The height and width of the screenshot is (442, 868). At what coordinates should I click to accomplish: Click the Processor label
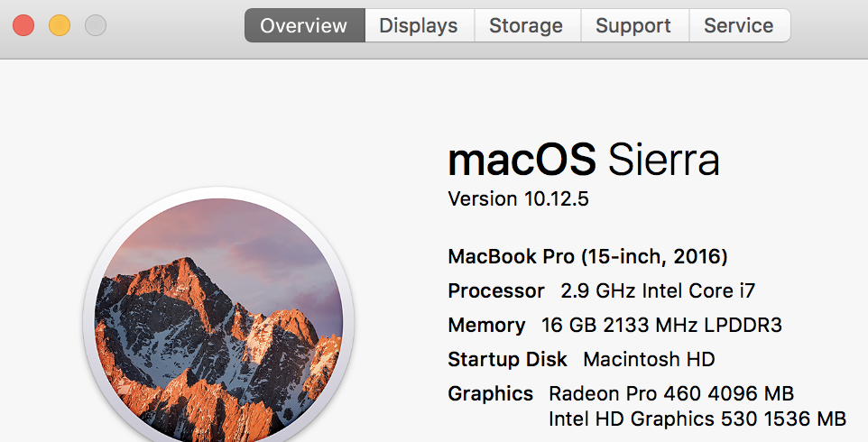(x=496, y=291)
